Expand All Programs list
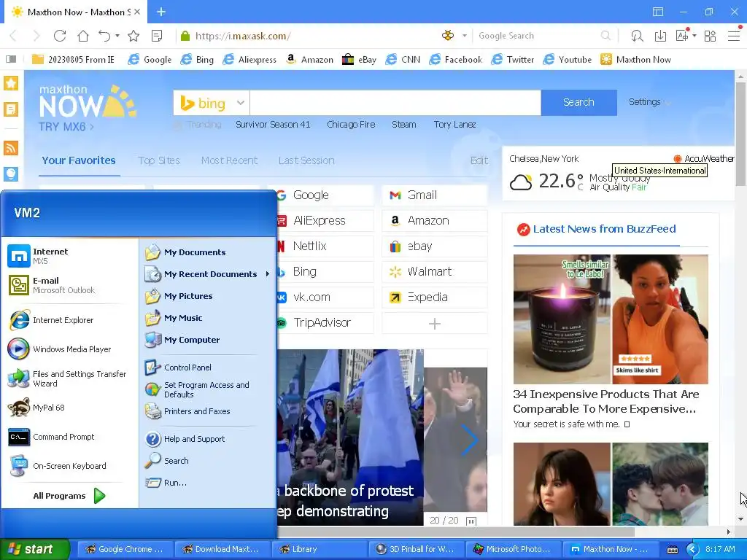Viewport: 747px width, 560px height. coord(69,496)
